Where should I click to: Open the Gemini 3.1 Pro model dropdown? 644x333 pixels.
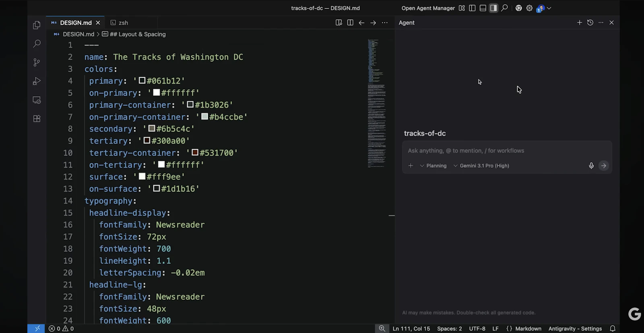pos(481,166)
